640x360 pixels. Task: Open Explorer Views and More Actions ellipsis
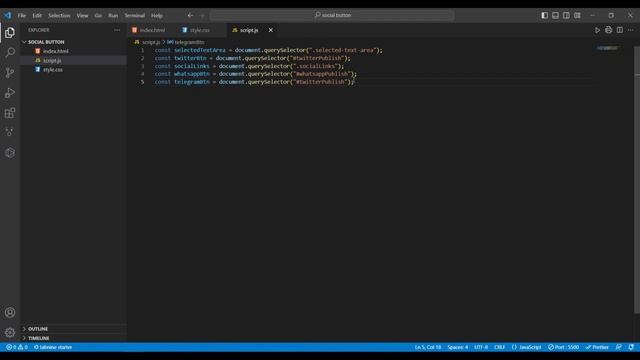pyautogui.click(x=117, y=30)
